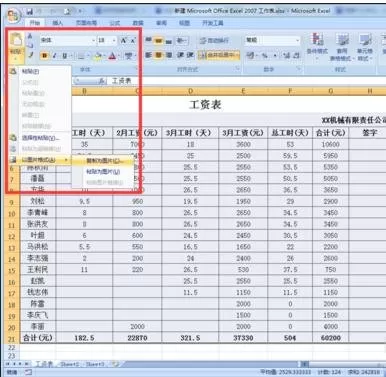This screenshot has width=386, height=377.
Task: Apply percent style
Action: pyautogui.click(x=265, y=56)
